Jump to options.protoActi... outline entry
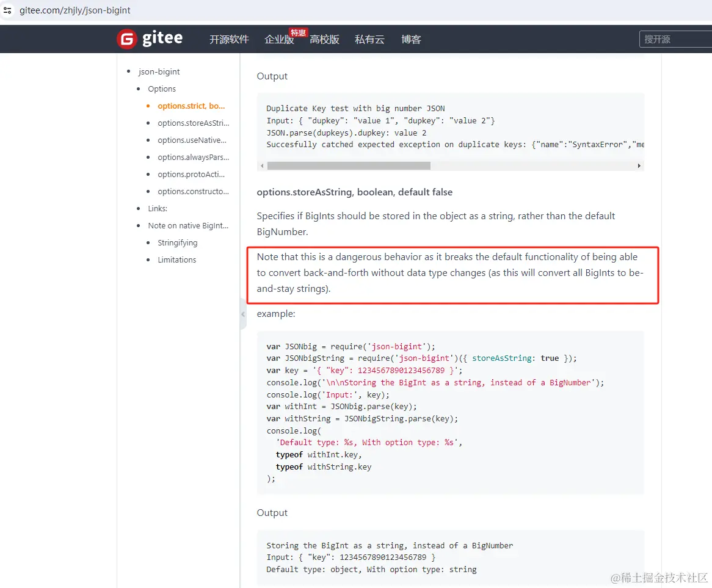This screenshot has width=712, height=588. point(191,175)
